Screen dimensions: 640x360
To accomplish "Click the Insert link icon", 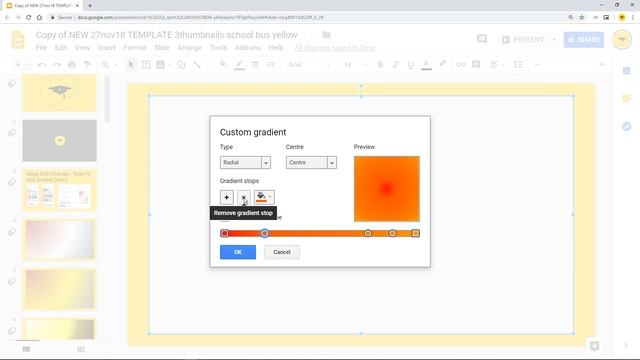I will 461,64.
